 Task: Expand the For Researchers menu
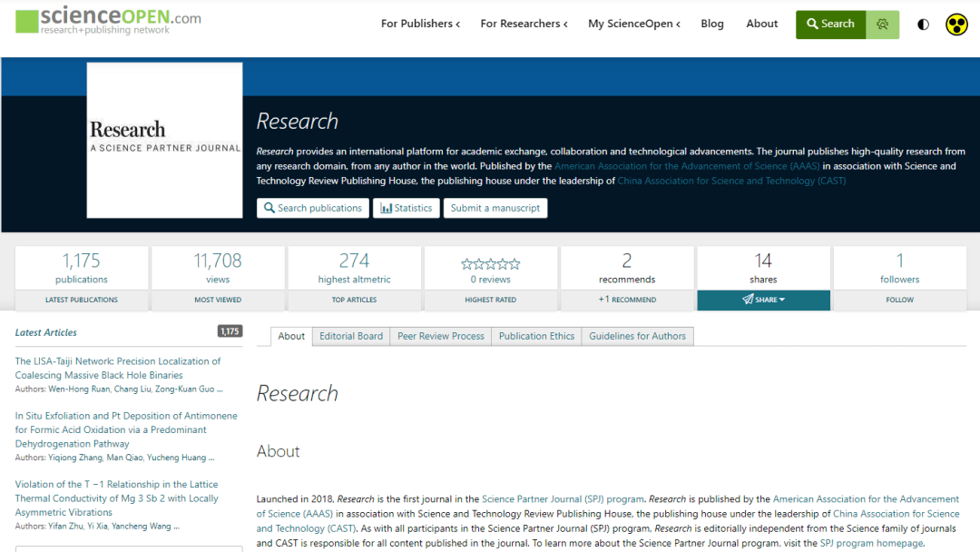point(524,24)
